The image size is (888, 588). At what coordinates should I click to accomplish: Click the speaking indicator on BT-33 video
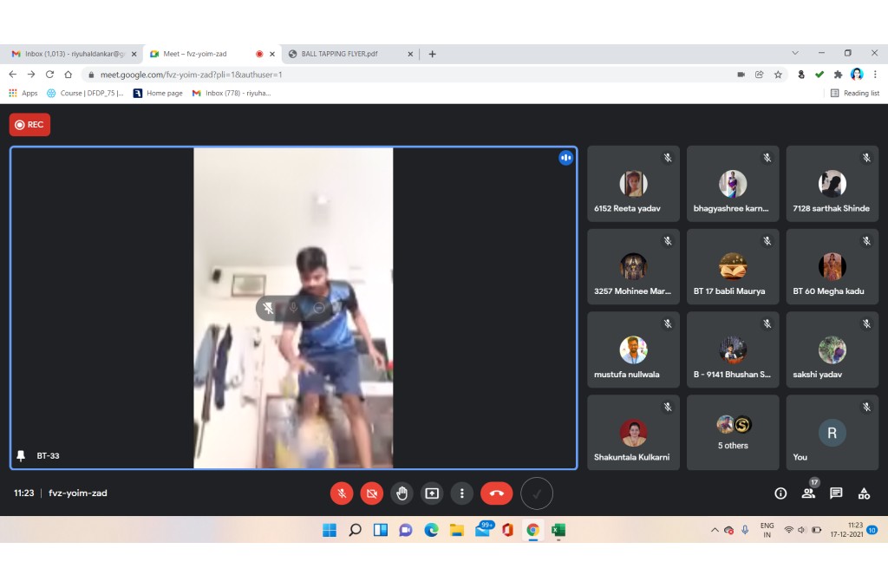(565, 158)
